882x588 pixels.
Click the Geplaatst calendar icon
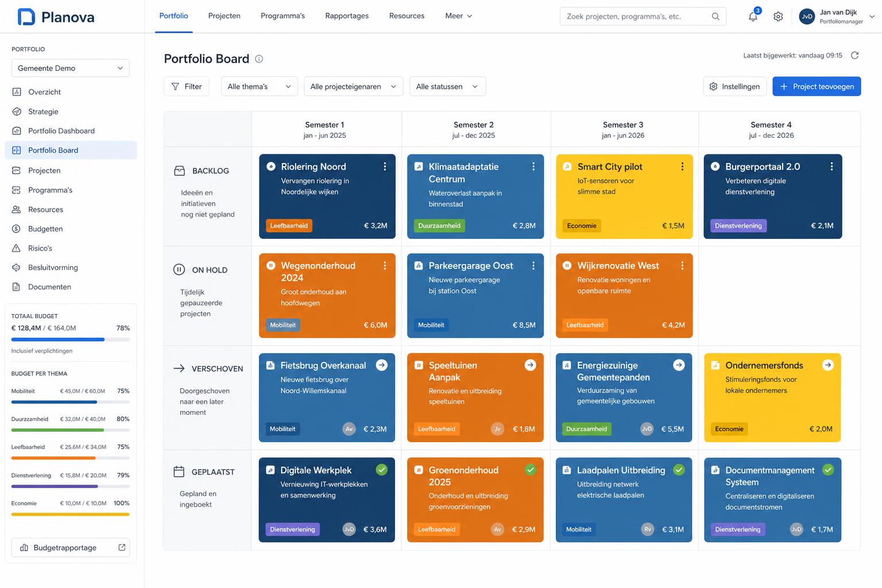(179, 472)
